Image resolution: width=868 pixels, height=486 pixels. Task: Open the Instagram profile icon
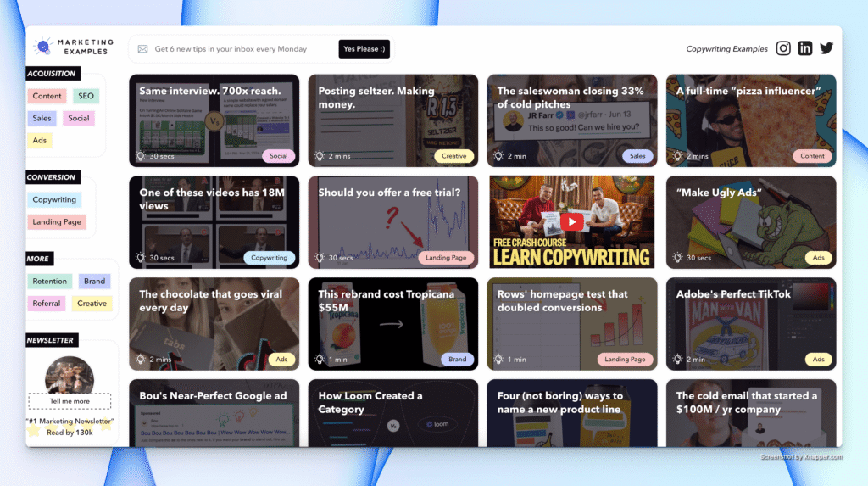coord(782,48)
